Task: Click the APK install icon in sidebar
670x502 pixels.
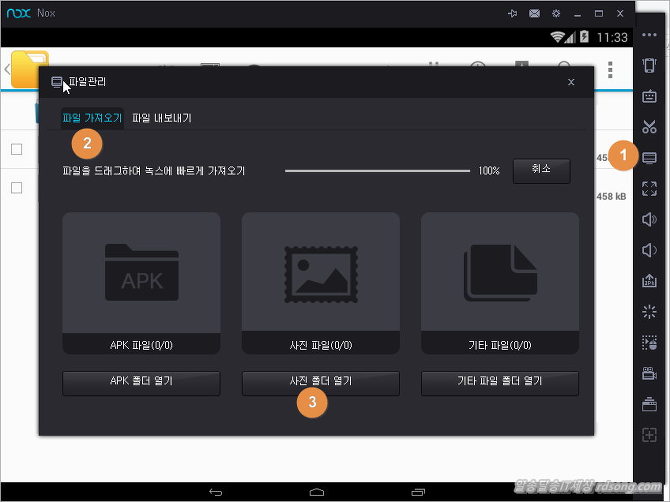Action: pyautogui.click(x=649, y=281)
